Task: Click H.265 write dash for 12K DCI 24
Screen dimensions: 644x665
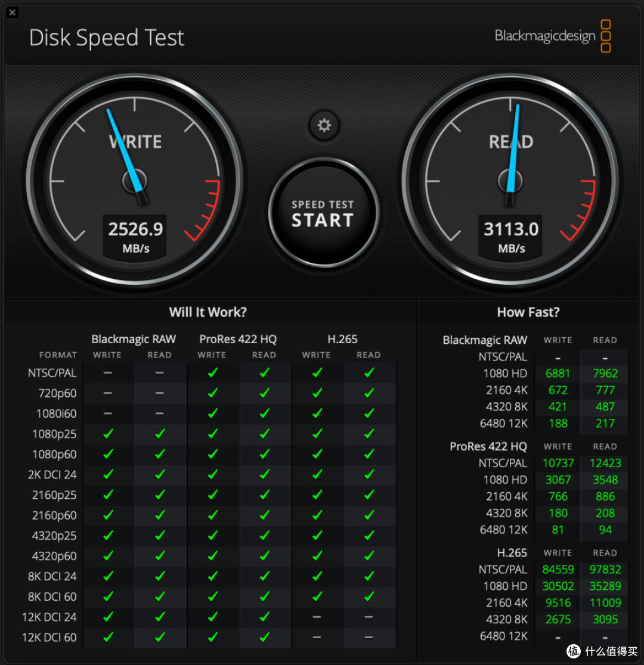Action: tap(317, 617)
